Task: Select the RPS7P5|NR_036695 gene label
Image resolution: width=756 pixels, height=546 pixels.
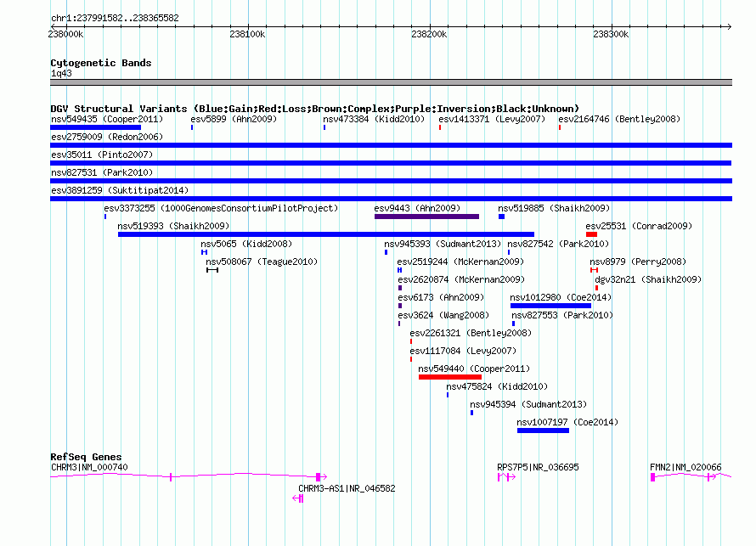Action: coord(538,467)
